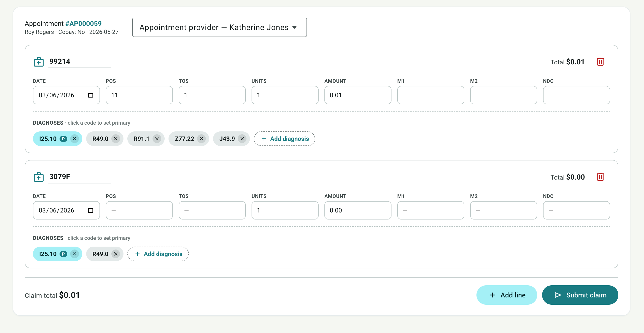The width and height of the screenshot is (644, 333).
Task: Remove R49.0 diagnosis from 3079F line
Action: coord(115,254)
